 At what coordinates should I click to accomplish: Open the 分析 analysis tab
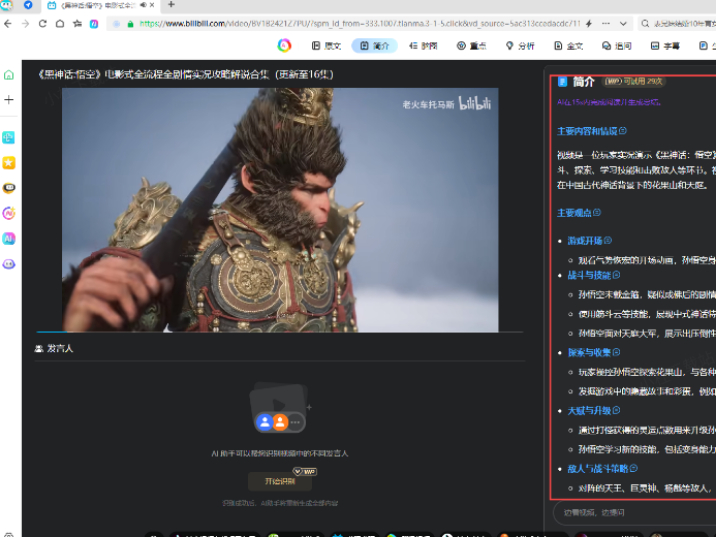(x=520, y=46)
